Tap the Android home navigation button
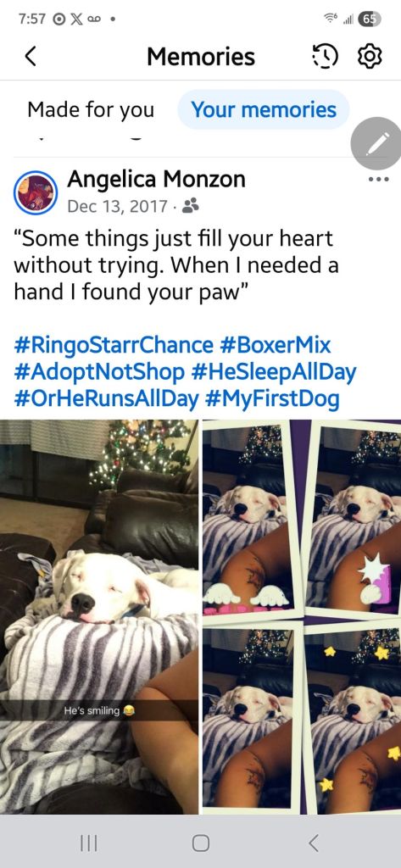 [200, 843]
